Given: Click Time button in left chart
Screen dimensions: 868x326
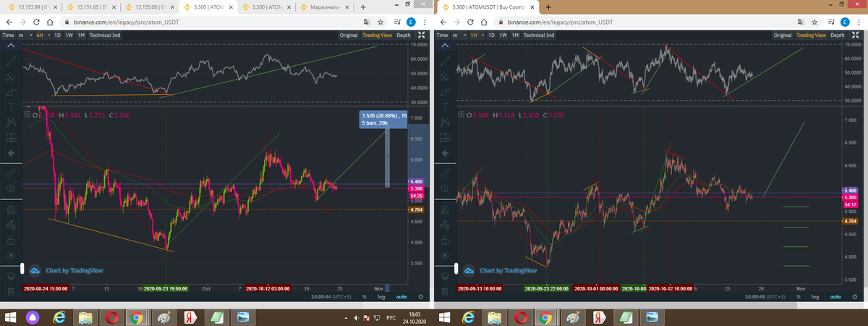Looking at the screenshot, I should [8, 35].
